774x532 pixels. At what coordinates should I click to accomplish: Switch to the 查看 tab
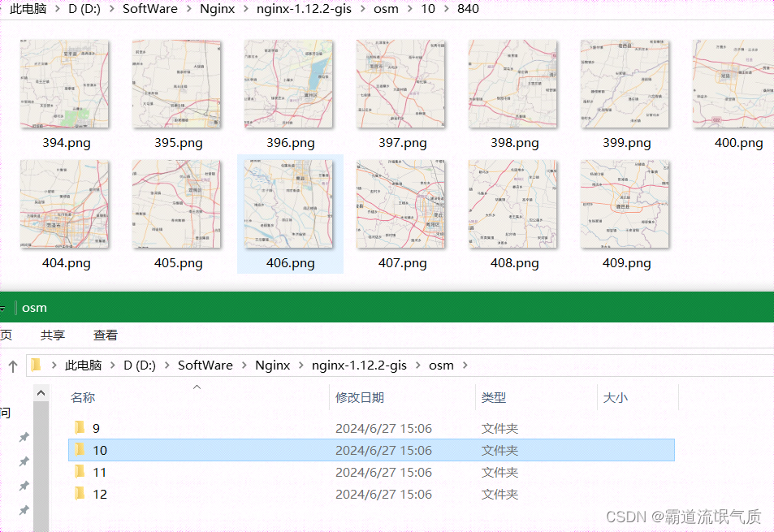[x=106, y=335]
